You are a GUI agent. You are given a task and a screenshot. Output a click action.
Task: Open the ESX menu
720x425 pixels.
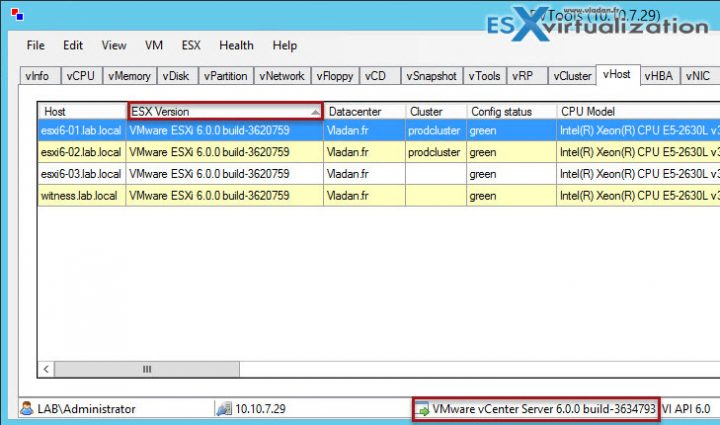[191, 45]
